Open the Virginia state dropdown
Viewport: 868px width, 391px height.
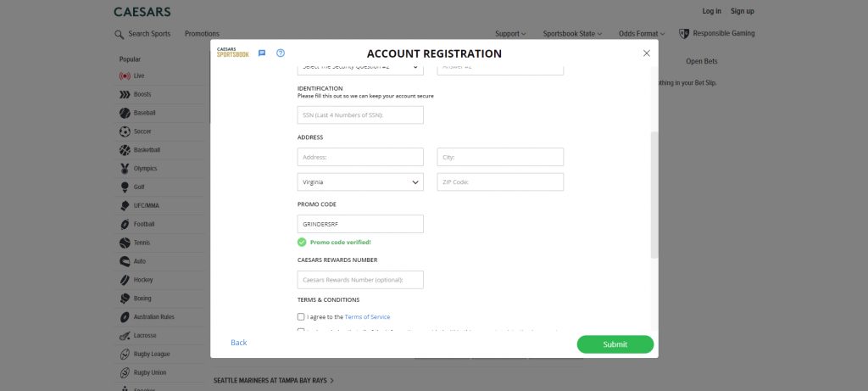(360, 182)
